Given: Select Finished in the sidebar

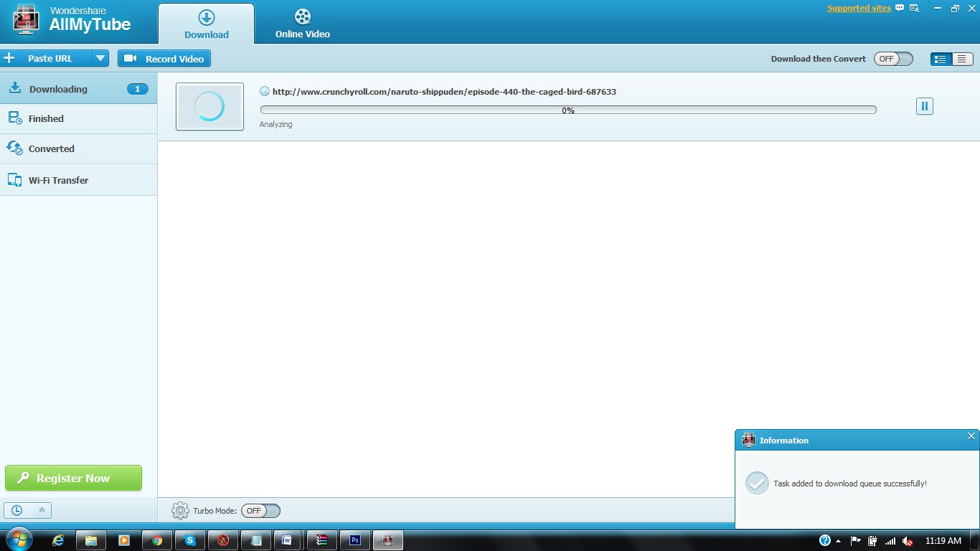Looking at the screenshot, I should (78, 118).
